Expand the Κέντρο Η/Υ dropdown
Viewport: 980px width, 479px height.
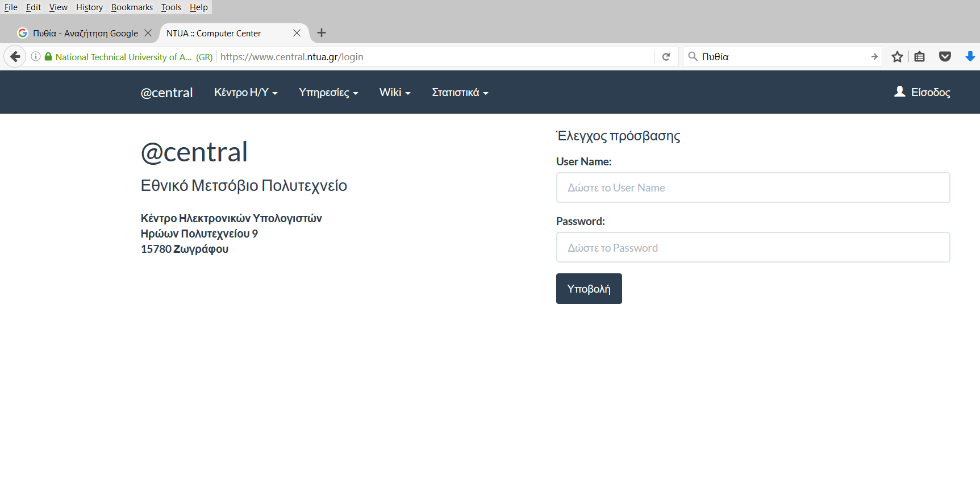[x=246, y=92]
